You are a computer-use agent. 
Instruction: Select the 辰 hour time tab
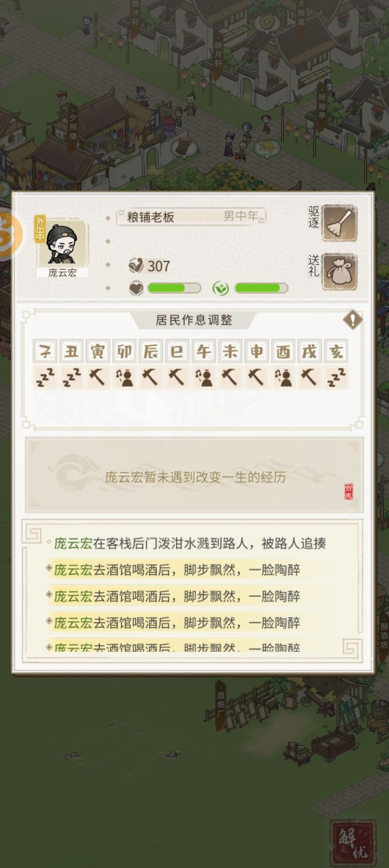point(151,352)
